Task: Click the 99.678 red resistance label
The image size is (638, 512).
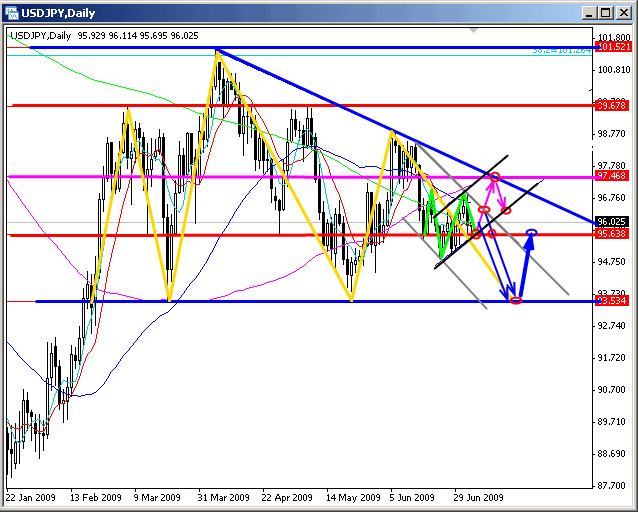Action: tap(612, 105)
